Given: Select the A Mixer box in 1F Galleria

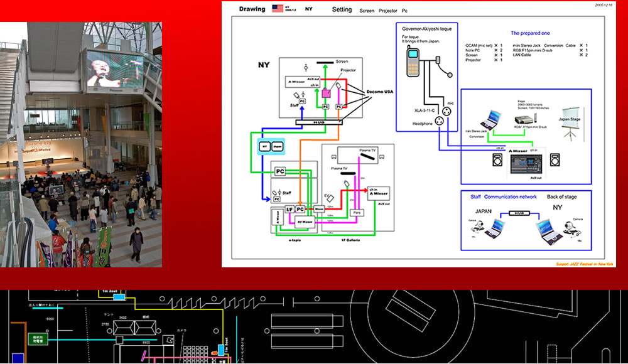Looking at the screenshot, I should point(379,193).
